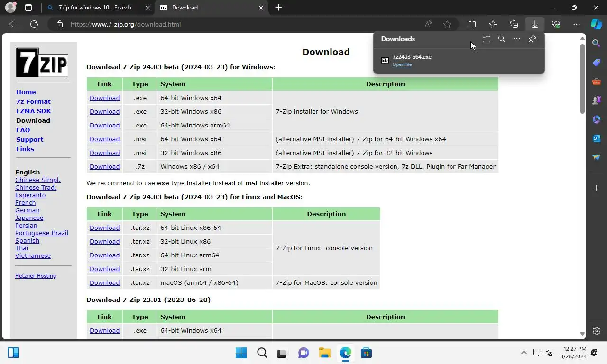The height and width of the screenshot is (364, 607).
Task: Open Edge sidebar Microsoft 365 icon
Action: coord(597,119)
